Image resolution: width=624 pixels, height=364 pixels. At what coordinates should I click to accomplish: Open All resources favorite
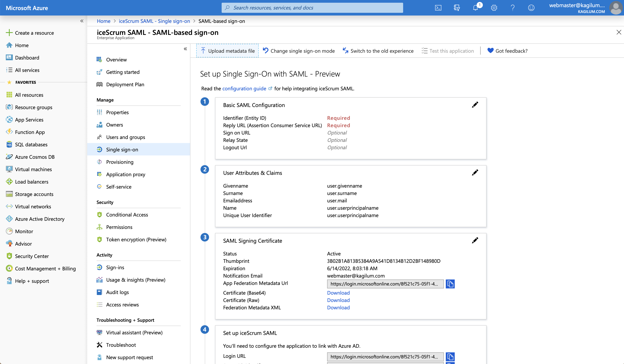pos(24,95)
